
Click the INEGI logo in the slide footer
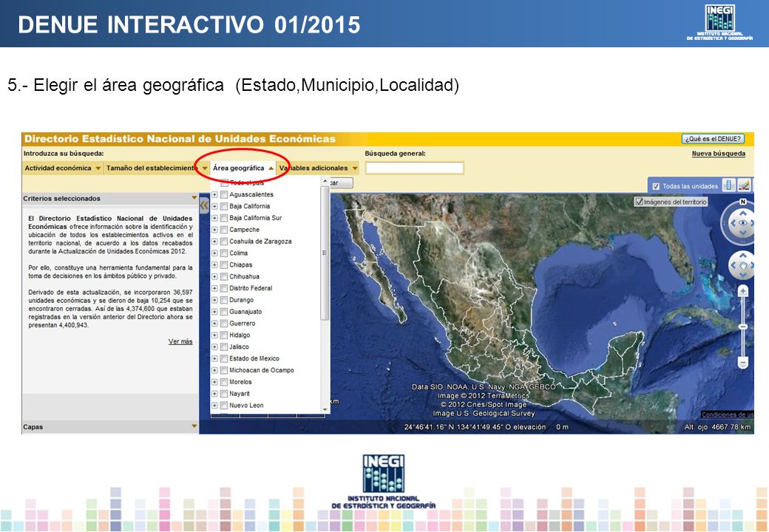pos(384,482)
